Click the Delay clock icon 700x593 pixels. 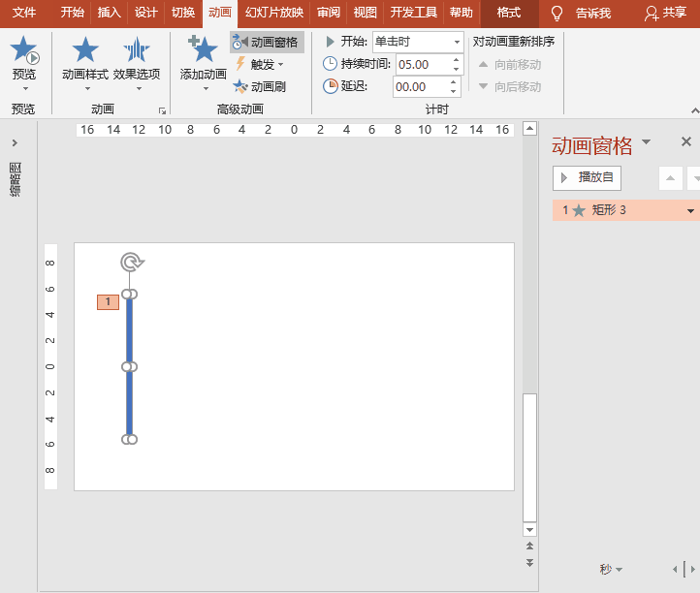pos(330,86)
